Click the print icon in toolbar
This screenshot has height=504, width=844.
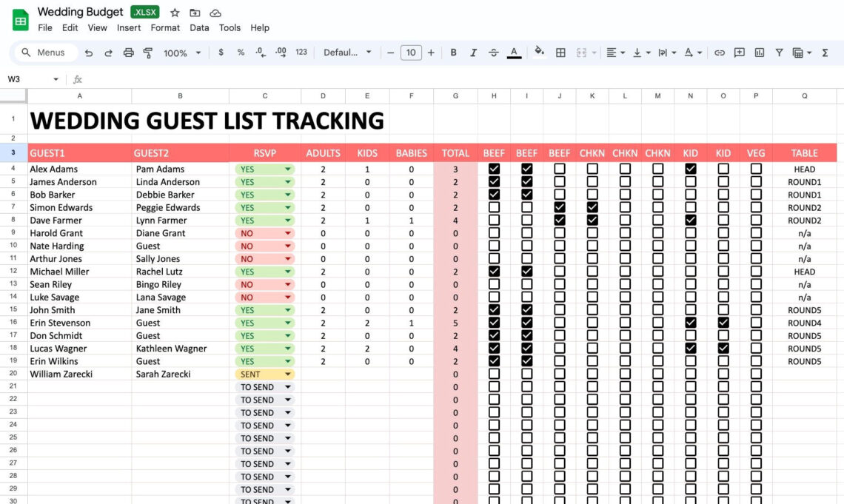coord(128,53)
